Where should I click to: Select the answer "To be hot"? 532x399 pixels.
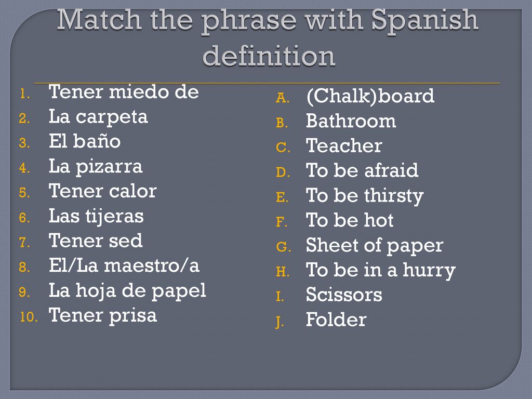tap(350, 220)
